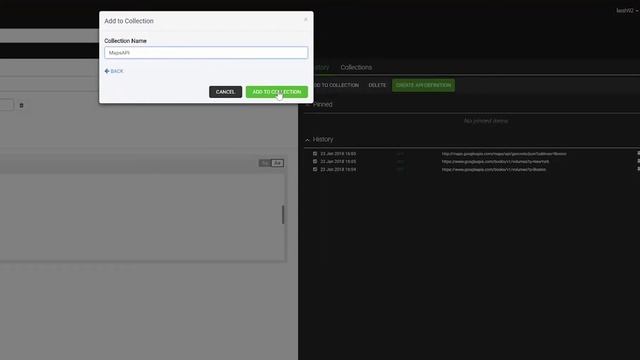Viewport: 640px width, 360px height.
Task: Select the last books volumes Boston history URL
Action: (x=493, y=169)
